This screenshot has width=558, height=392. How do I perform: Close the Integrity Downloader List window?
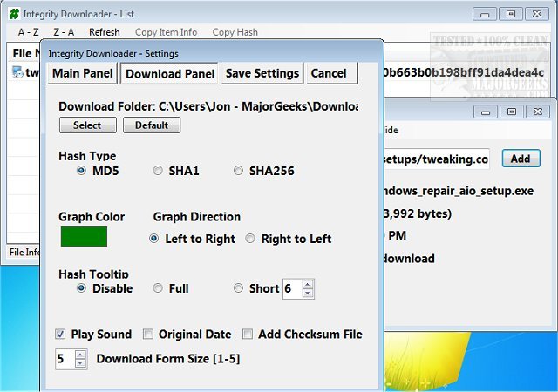[537, 14]
